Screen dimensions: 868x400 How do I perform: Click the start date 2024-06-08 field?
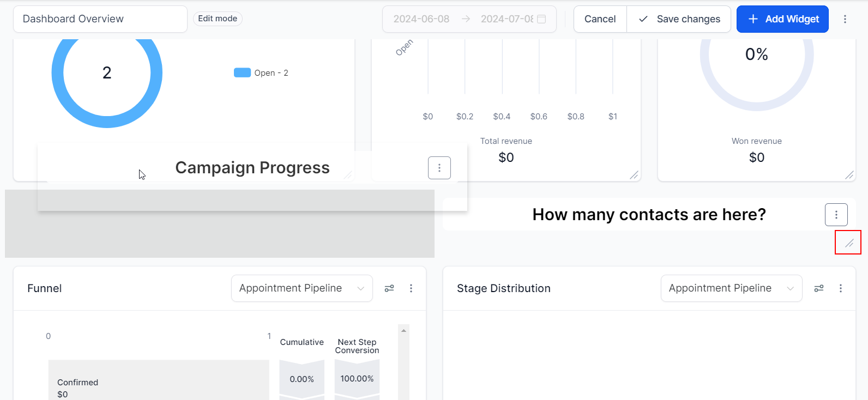(421, 19)
